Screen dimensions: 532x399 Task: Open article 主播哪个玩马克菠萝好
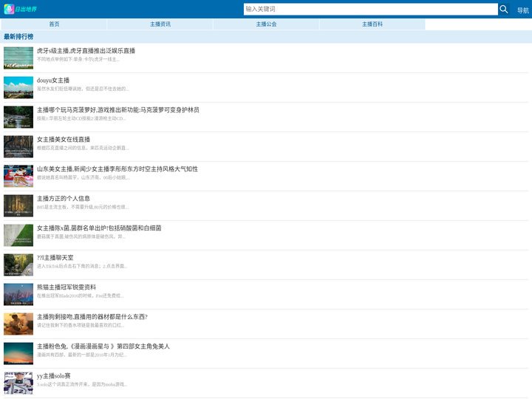coord(117,110)
